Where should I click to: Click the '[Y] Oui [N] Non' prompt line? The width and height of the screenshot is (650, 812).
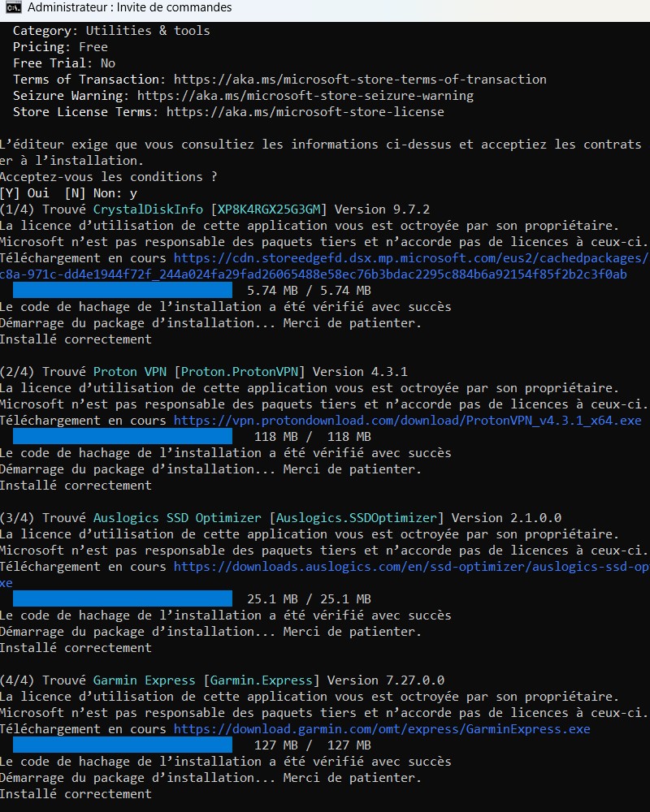[x=68, y=193]
